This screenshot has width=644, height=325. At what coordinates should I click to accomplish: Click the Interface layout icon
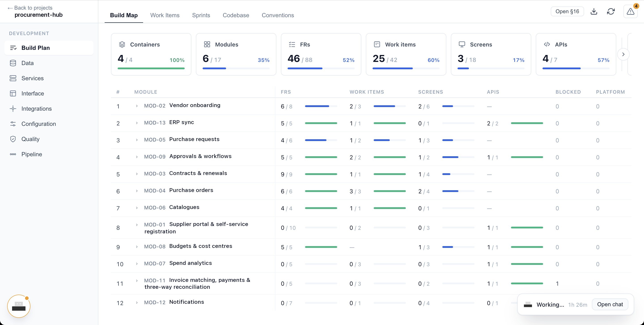tap(13, 93)
